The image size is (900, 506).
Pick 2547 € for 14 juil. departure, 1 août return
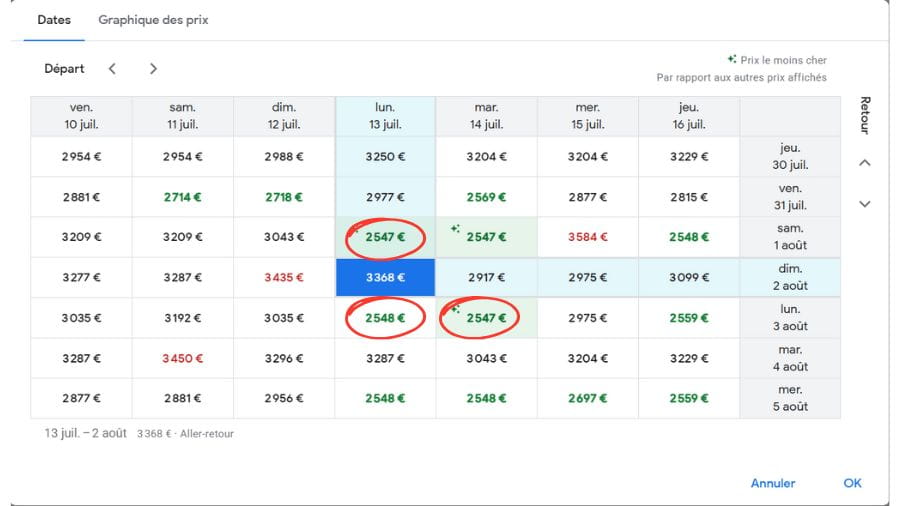point(486,237)
